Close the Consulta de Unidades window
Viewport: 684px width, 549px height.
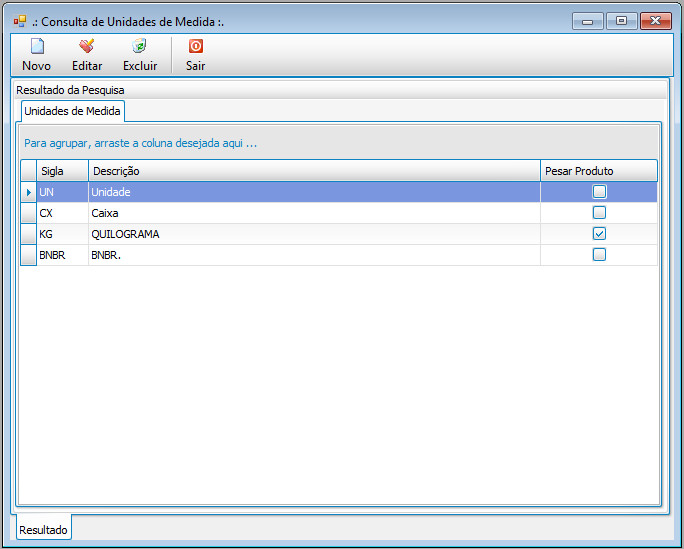click(x=655, y=21)
